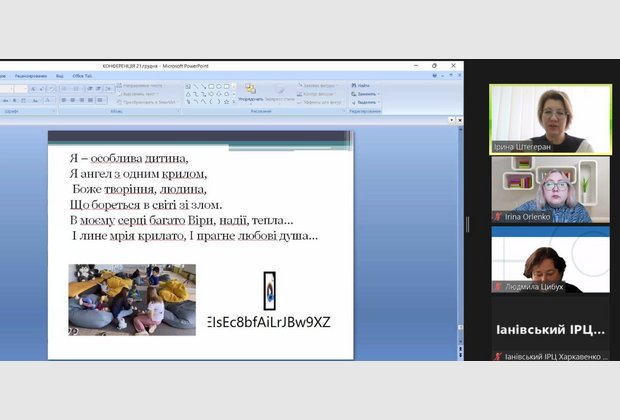The height and width of the screenshot is (420, 620).
Task: Decrease the font size with Shrink Font
Action: coord(42,89)
